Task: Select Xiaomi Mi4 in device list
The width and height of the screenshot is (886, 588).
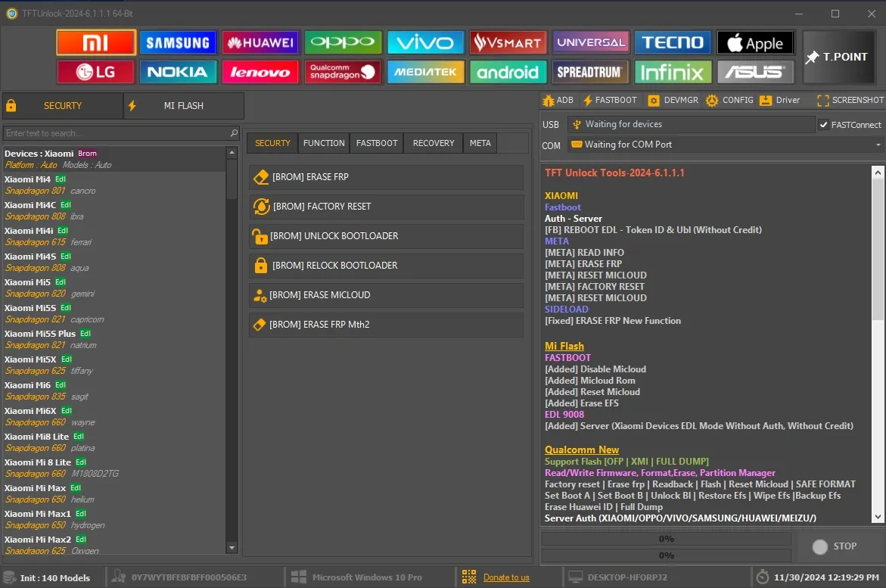Action: click(113, 185)
